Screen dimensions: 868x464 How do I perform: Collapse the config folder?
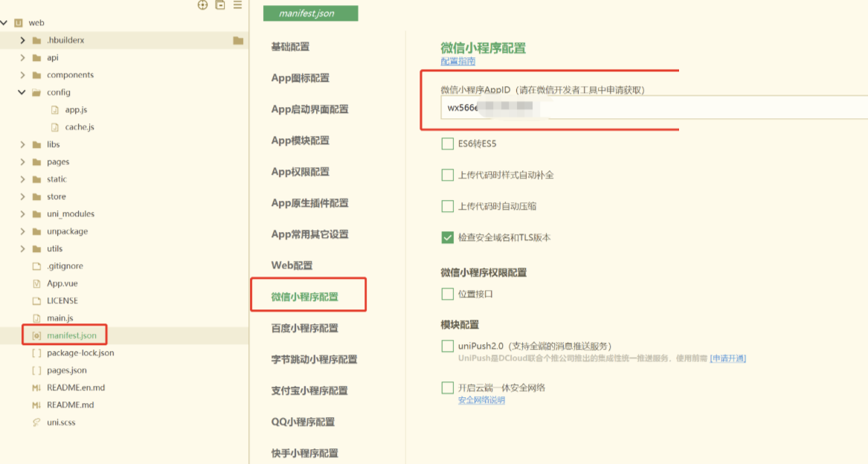point(22,92)
